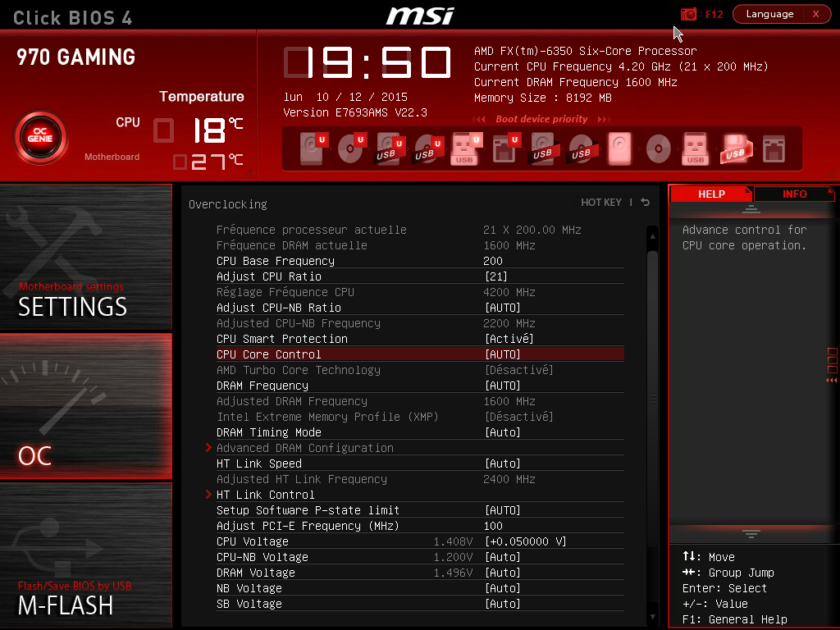This screenshot has height=630, width=840.
Task: Select the highlighted legacy hard disk boot icon
Action: (620, 148)
